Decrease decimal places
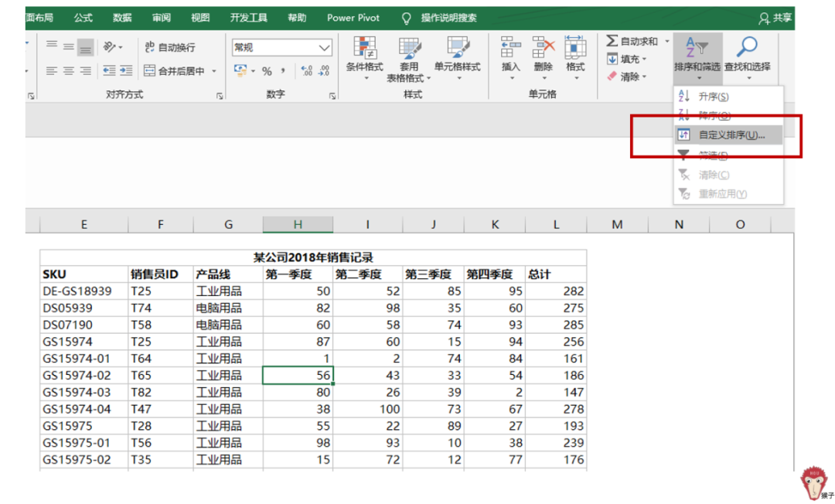 [x=324, y=71]
